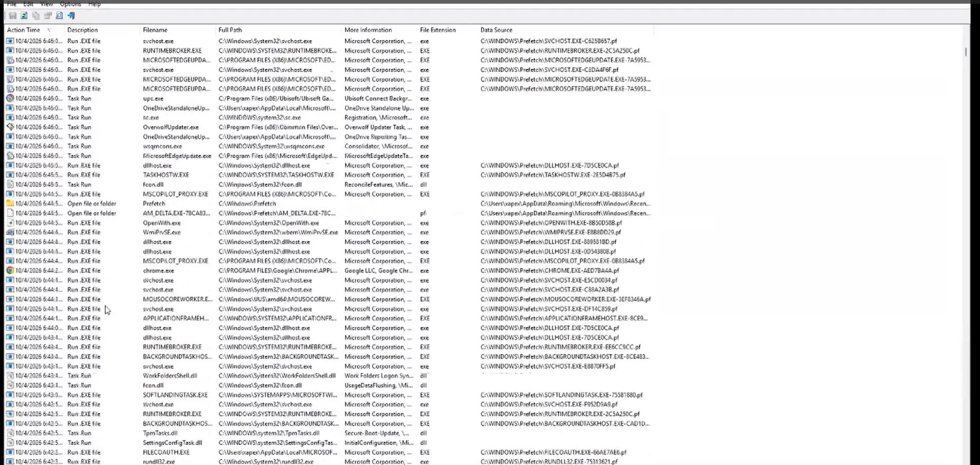The height and width of the screenshot is (465, 980).
Task: Click the icon on the TASKHOSTW.EXE row
Action: click(10, 175)
